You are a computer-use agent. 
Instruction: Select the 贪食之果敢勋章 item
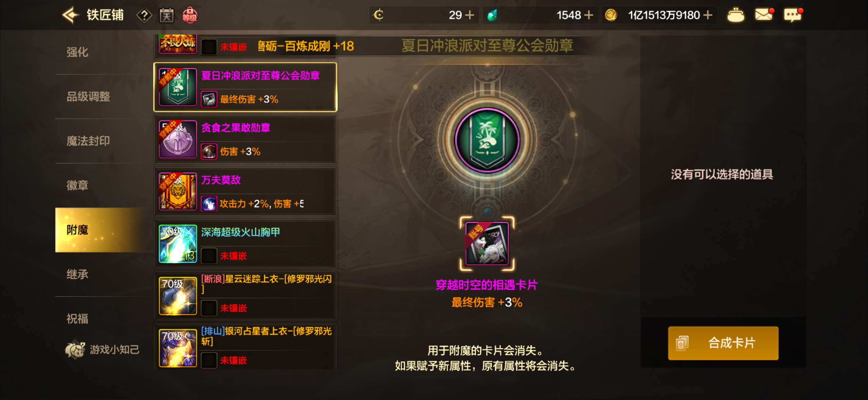(x=245, y=139)
